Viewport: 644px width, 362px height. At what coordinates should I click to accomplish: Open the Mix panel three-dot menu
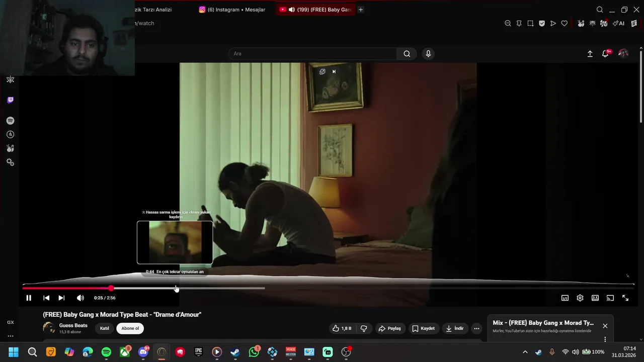[x=605, y=339]
